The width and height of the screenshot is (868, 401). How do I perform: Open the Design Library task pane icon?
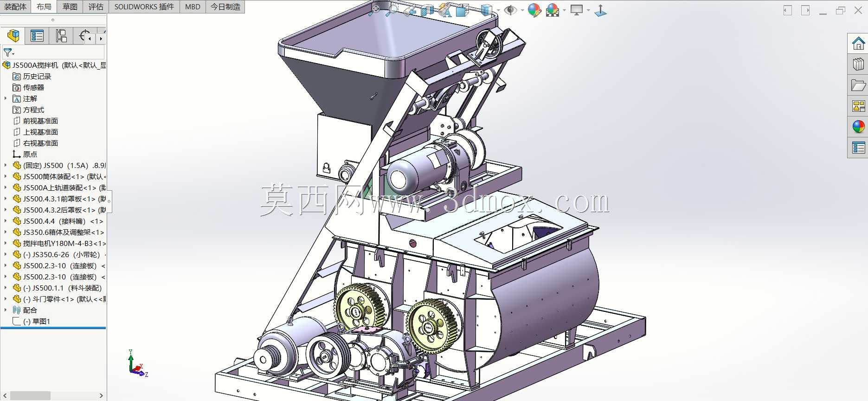(858, 64)
